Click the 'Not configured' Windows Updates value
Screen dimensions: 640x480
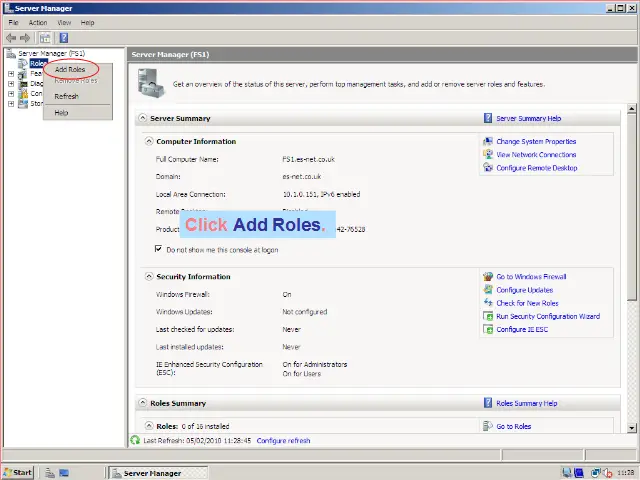(304, 312)
